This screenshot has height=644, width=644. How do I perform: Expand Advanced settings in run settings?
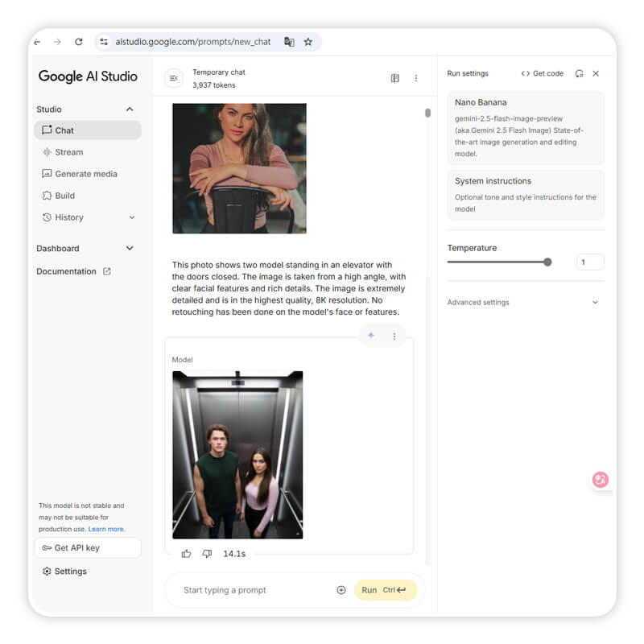tap(595, 303)
